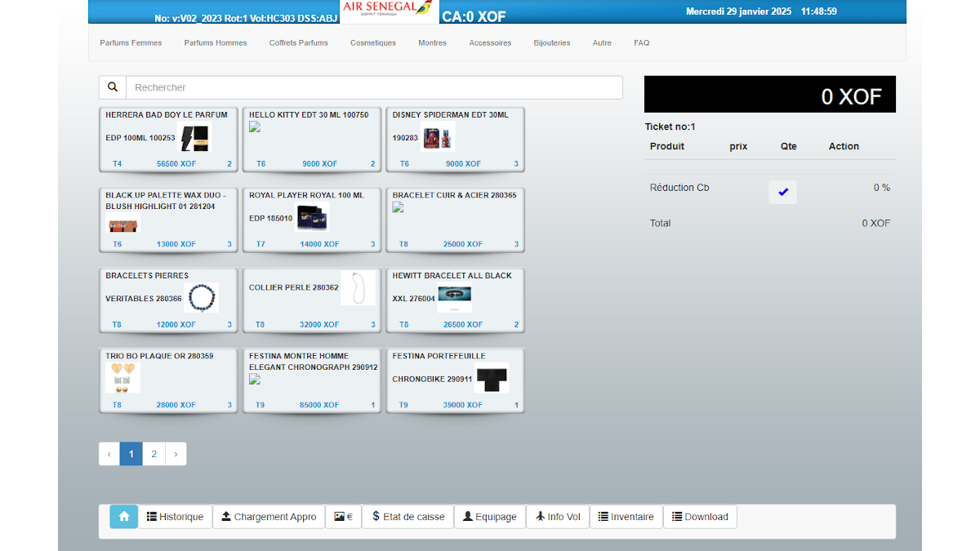This screenshot has height=551, width=980.
Task: Click Bracelet Cuir & Acier broken image
Action: pos(398,207)
